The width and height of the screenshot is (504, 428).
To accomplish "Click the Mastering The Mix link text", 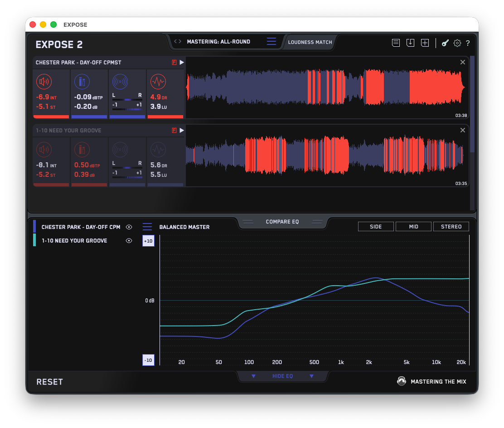I will click(x=438, y=382).
